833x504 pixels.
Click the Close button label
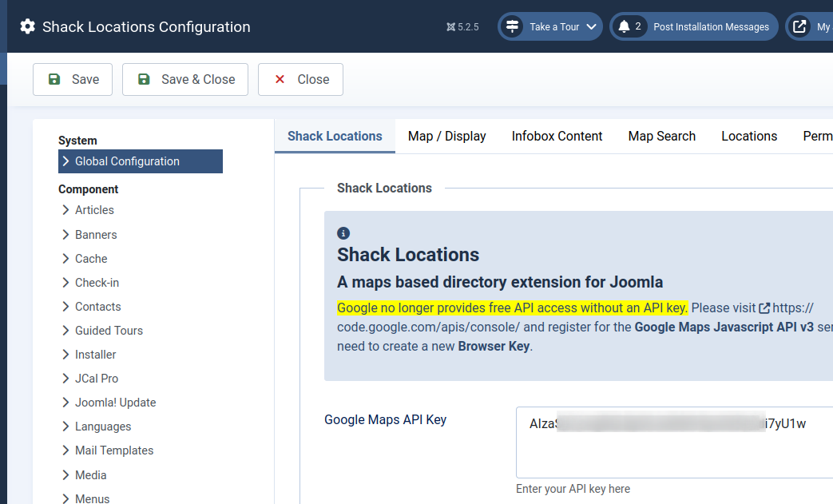coord(313,80)
